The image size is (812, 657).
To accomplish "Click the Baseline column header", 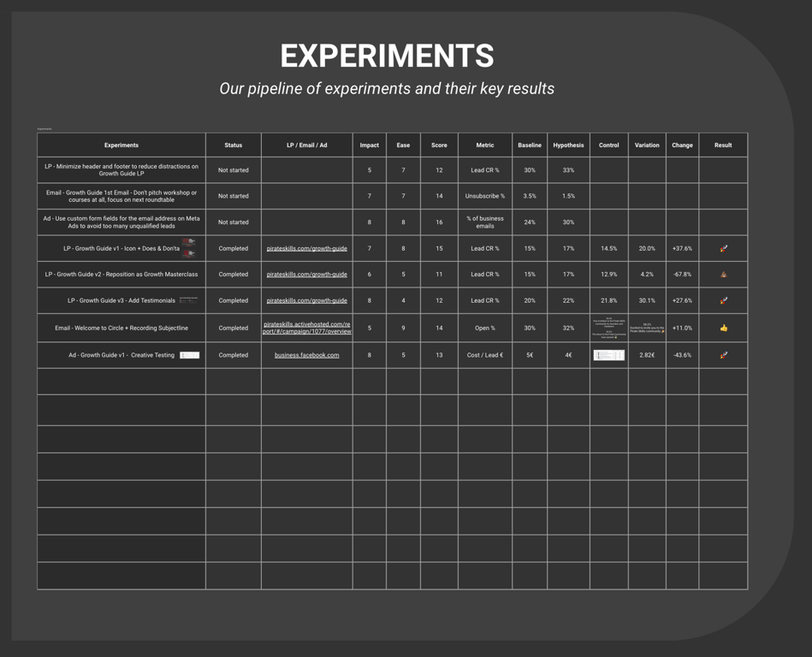I will (530, 145).
